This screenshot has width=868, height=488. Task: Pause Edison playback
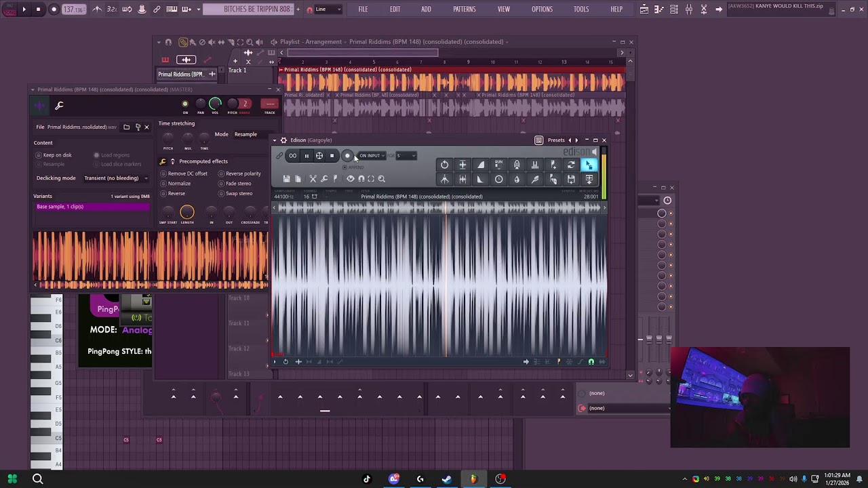307,156
